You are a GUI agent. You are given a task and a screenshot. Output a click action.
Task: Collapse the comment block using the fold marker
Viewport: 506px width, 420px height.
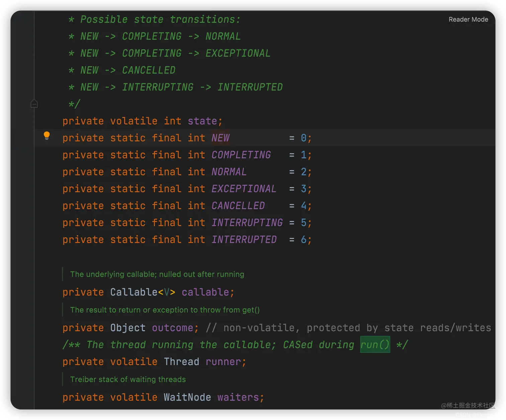tap(34, 104)
